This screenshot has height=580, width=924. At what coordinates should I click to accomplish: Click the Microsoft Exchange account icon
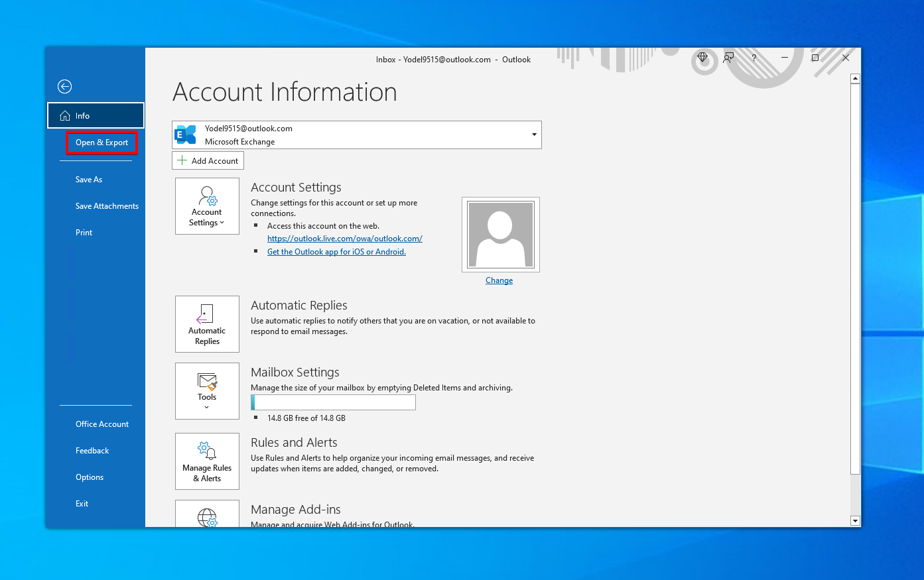coord(186,135)
